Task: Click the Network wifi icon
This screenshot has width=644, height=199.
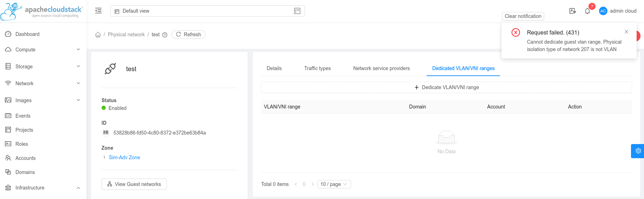Action: coord(8,83)
